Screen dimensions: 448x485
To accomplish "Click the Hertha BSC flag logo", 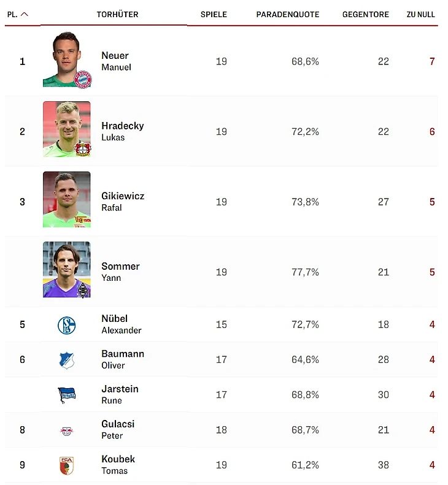I will tap(66, 395).
